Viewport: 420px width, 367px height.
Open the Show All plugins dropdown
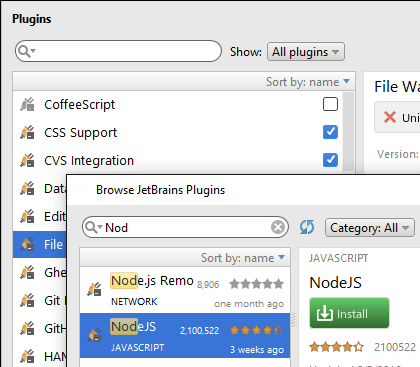(306, 52)
